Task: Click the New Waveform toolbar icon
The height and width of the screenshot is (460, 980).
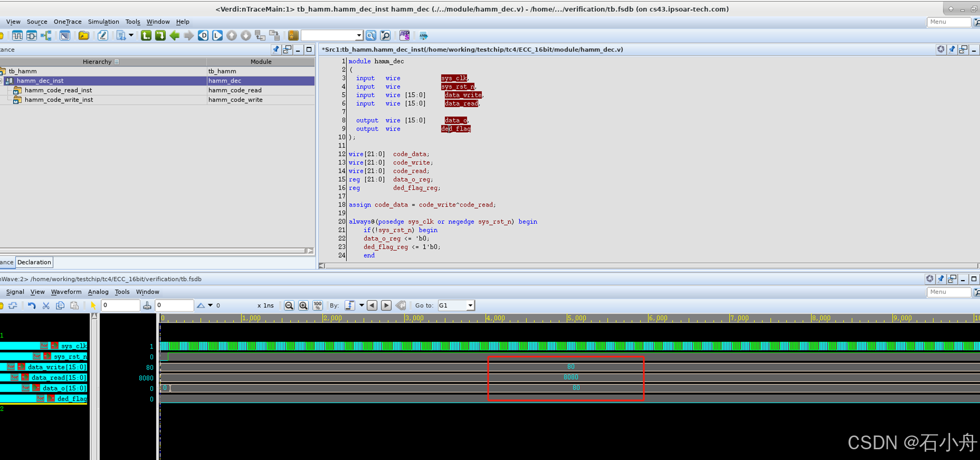Action: tap(18, 35)
